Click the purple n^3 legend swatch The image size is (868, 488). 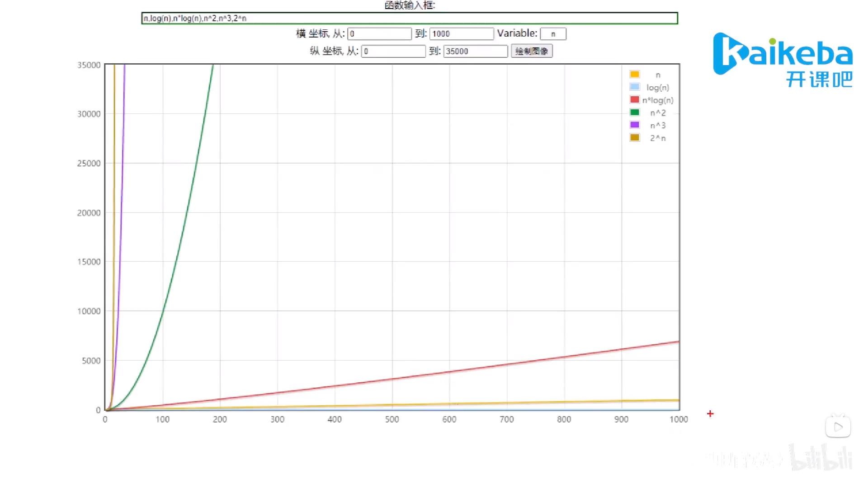pos(635,125)
